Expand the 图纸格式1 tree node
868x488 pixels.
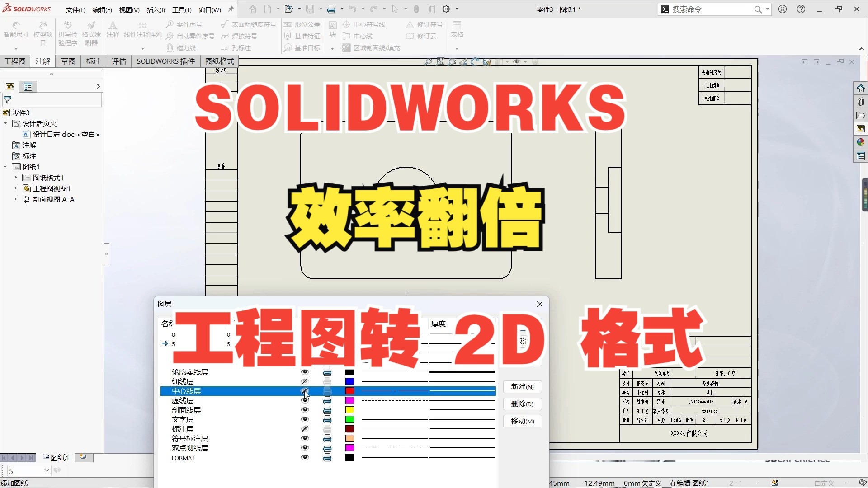click(x=15, y=178)
